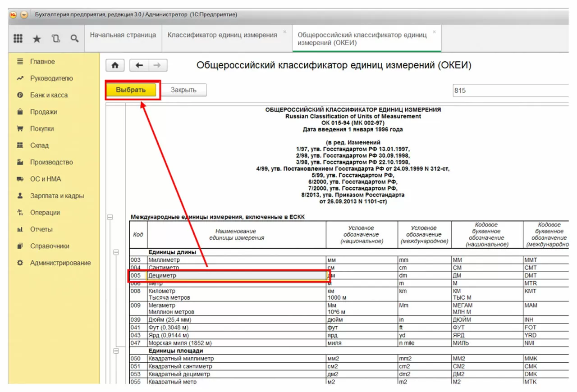577x392 pixels.
Task: Click the INH international code cell
Action: (546, 320)
